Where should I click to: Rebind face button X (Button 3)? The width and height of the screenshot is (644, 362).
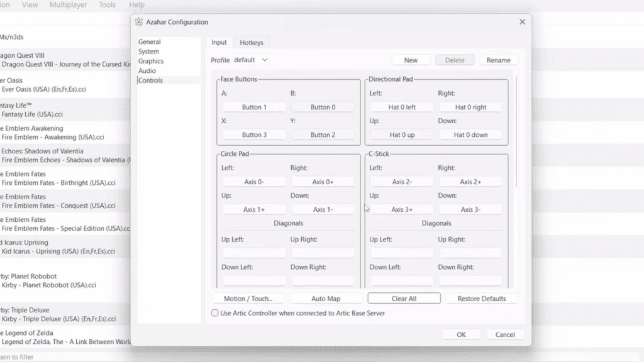[x=254, y=134]
